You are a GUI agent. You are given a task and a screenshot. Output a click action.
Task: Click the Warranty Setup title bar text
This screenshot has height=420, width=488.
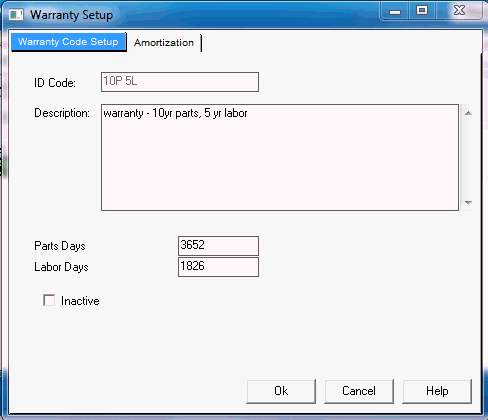[71, 15]
